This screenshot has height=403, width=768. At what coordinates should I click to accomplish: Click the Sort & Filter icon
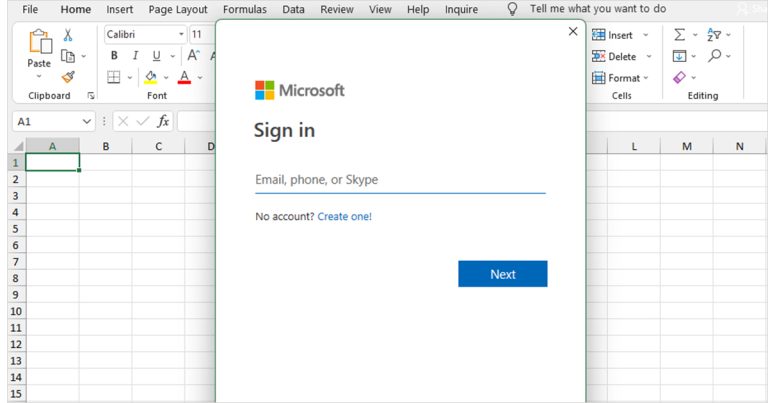point(714,35)
